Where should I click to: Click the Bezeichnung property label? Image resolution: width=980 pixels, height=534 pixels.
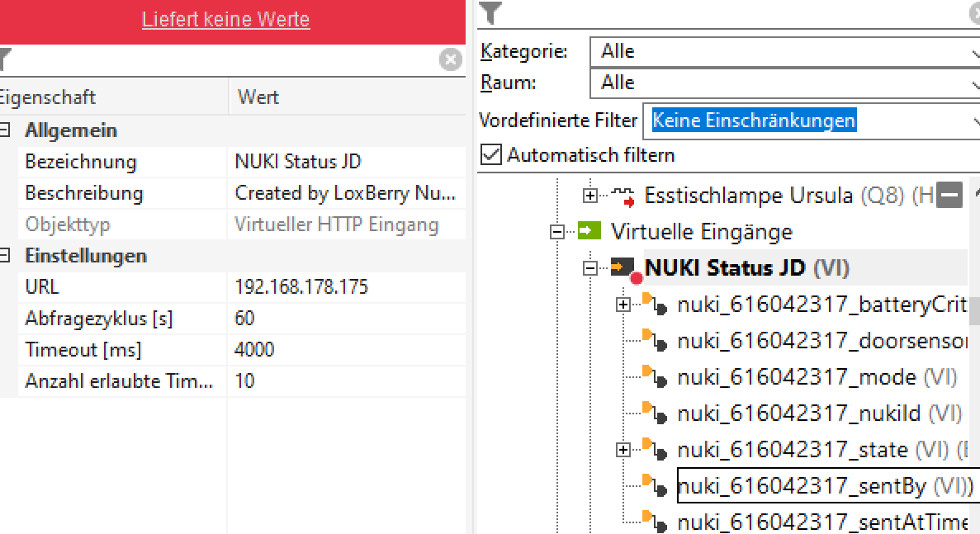coord(81,162)
